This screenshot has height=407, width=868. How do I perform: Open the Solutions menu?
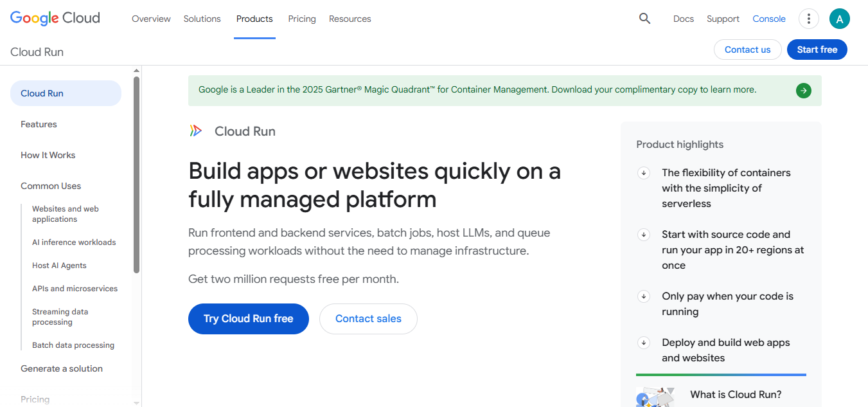click(x=202, y=19)
